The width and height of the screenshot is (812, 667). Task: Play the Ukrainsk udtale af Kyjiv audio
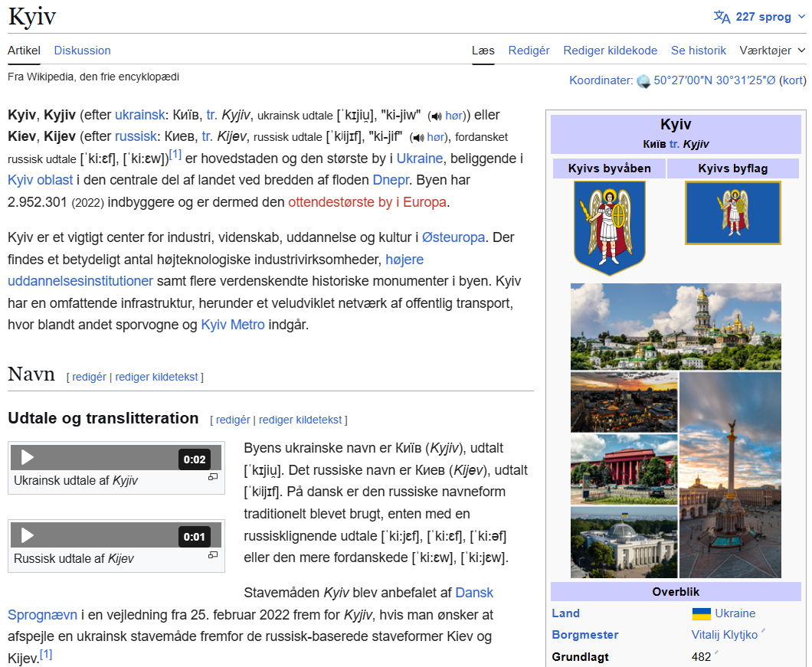pos(27,458)
